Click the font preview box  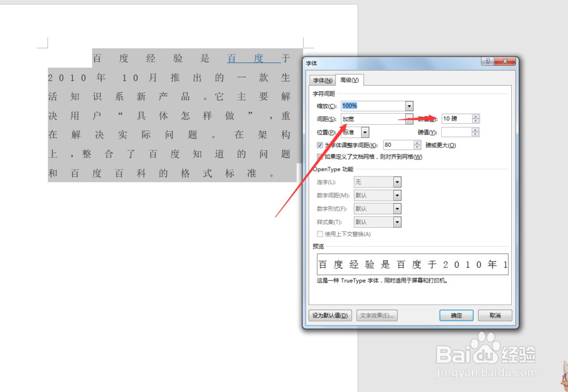click(412, 264)
